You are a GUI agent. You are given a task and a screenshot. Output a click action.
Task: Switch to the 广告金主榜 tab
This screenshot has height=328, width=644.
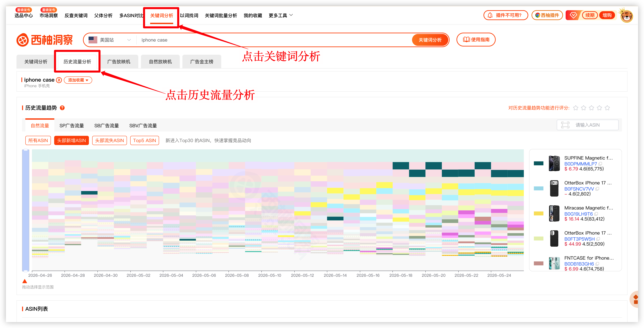point(202,62)
